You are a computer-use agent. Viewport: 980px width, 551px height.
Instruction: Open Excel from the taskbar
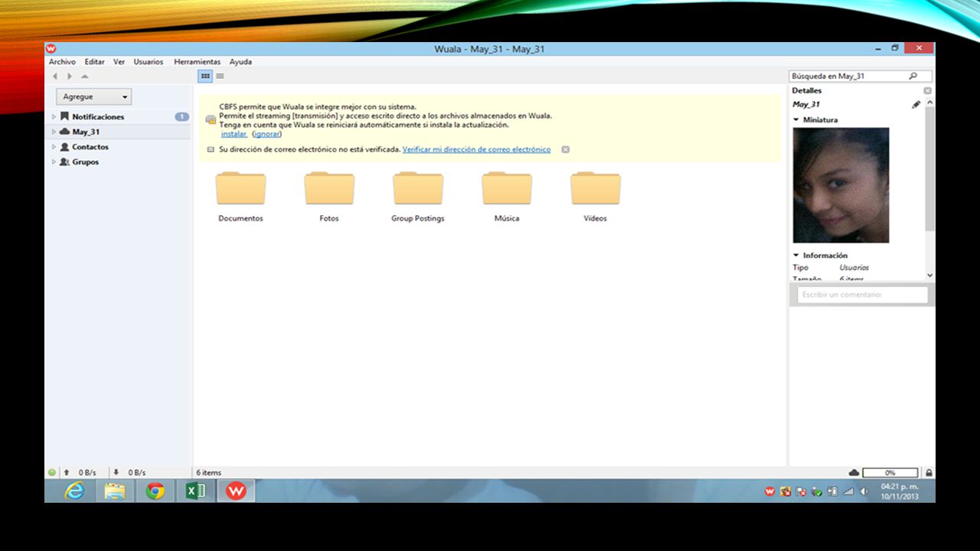195,491
